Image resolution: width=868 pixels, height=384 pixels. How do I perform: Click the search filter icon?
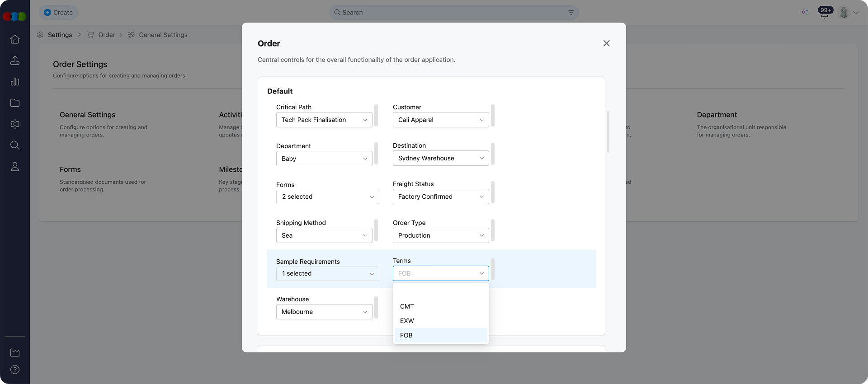coord(571,13)
